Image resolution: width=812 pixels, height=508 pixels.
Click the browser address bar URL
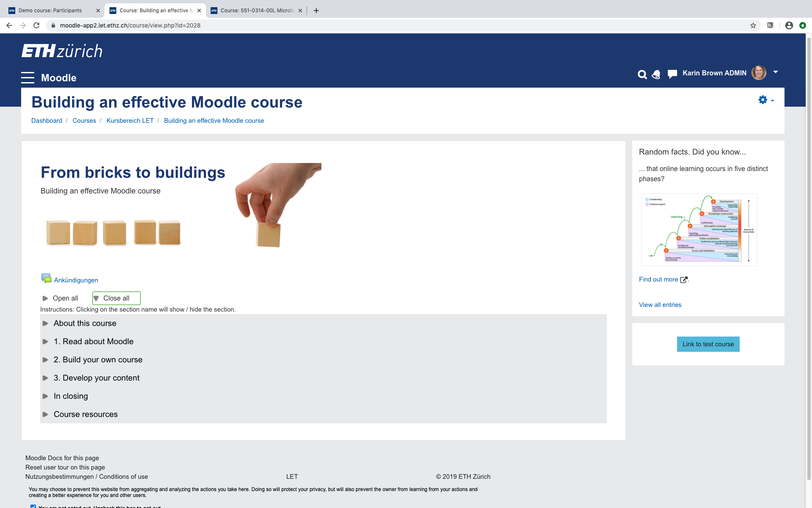tap(130, 25)
